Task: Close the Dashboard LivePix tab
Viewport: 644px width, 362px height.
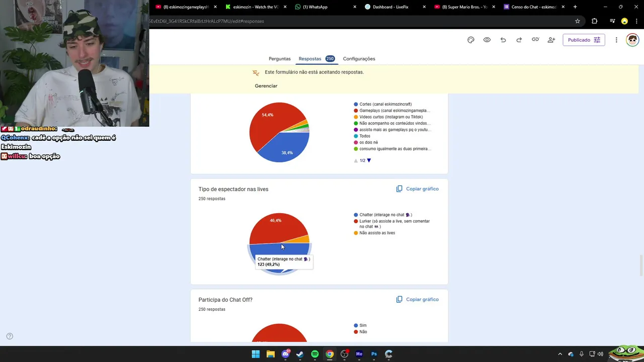Action: pos(424,7)
